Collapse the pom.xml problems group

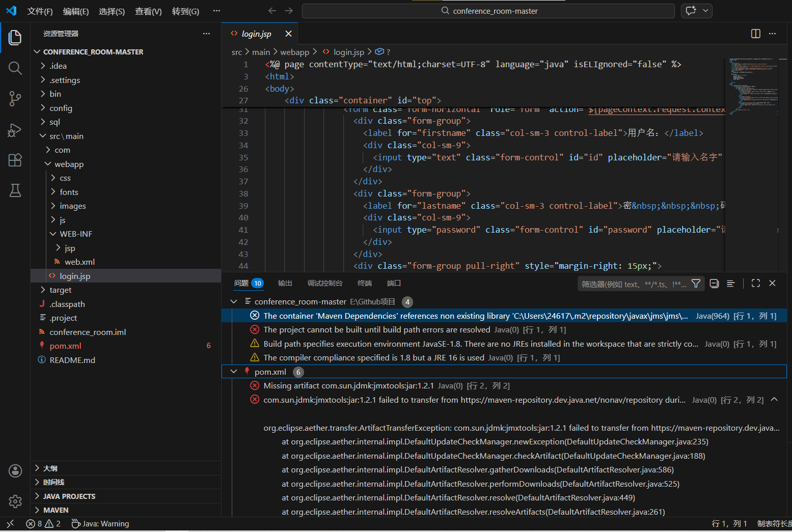(x=234, y=372)
